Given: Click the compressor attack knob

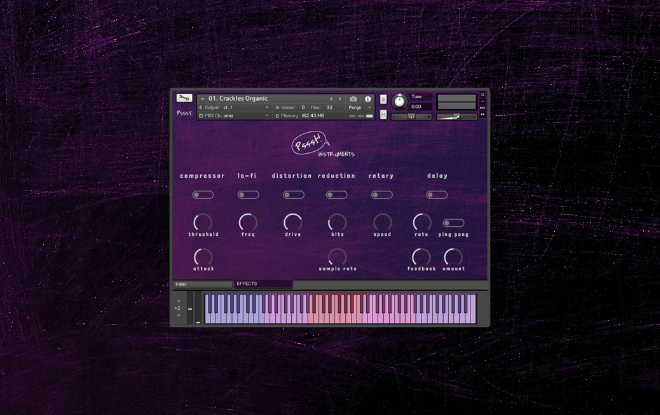Looking at the screenshot, I should (x=203, y=257).
